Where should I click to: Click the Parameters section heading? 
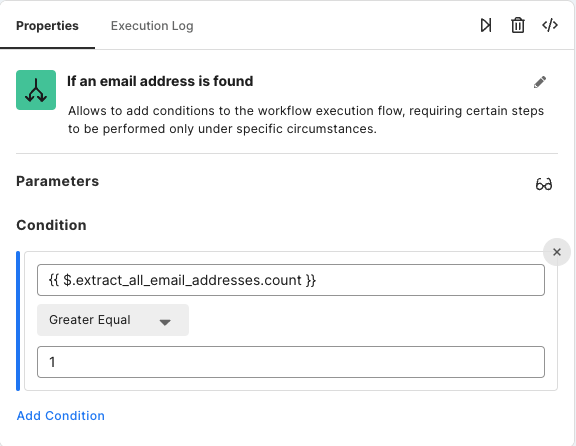click(58, 181)
